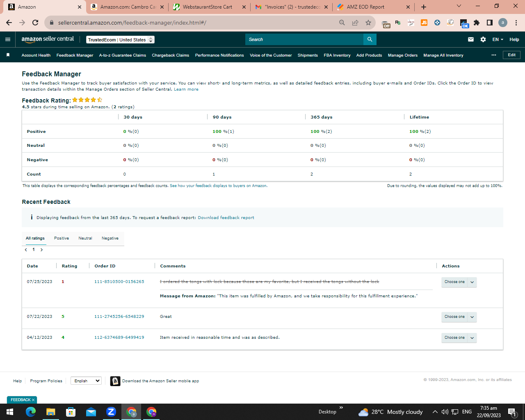The width and height of the screenshot is (525, 420).
Task: Open the browser extensions puzzle icon
Action: 477,23
